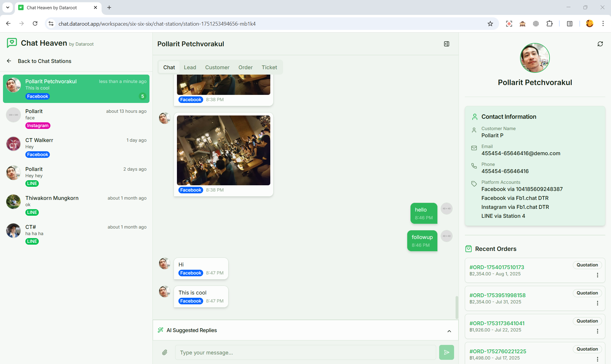The width and height of the screenshot is (611, 364).
Task: Click the Contact Information person icon
Action: (474, 117)
